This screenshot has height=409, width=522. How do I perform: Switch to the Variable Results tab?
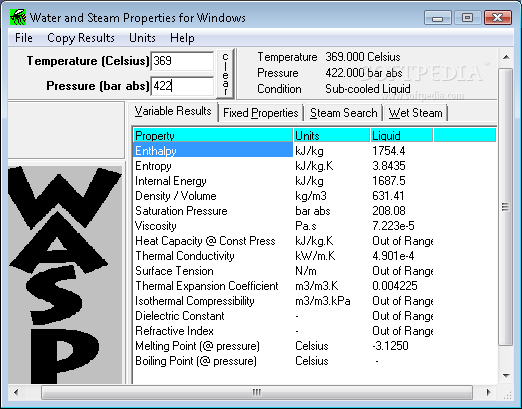[x=173, y=111]
